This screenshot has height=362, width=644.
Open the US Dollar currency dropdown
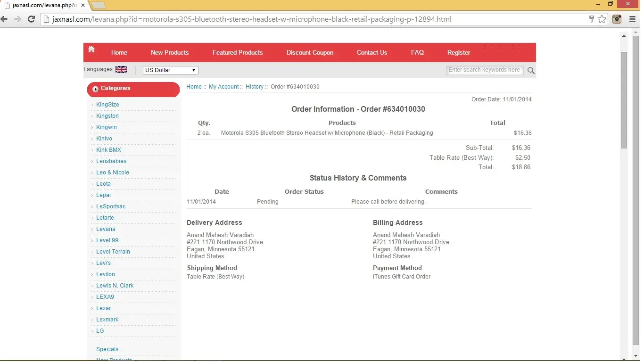point(170,70)
